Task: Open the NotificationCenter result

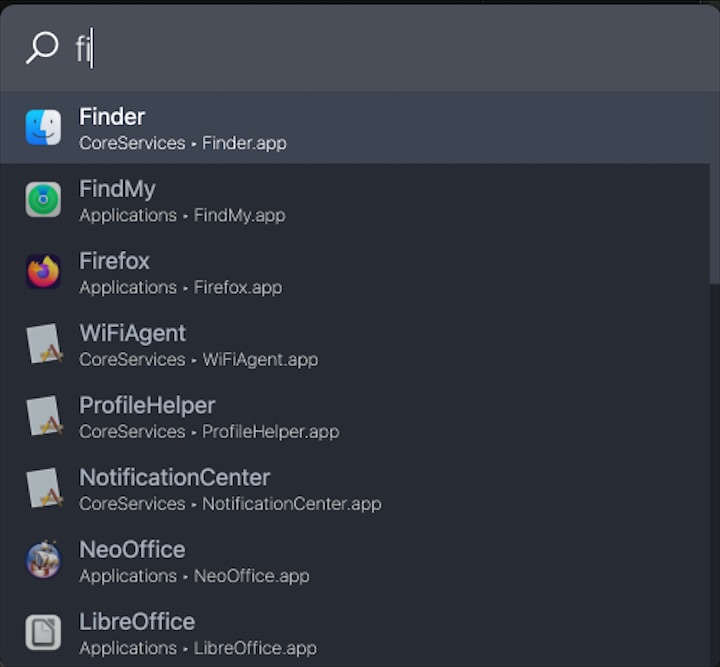Action: click(x=174, y=477)
